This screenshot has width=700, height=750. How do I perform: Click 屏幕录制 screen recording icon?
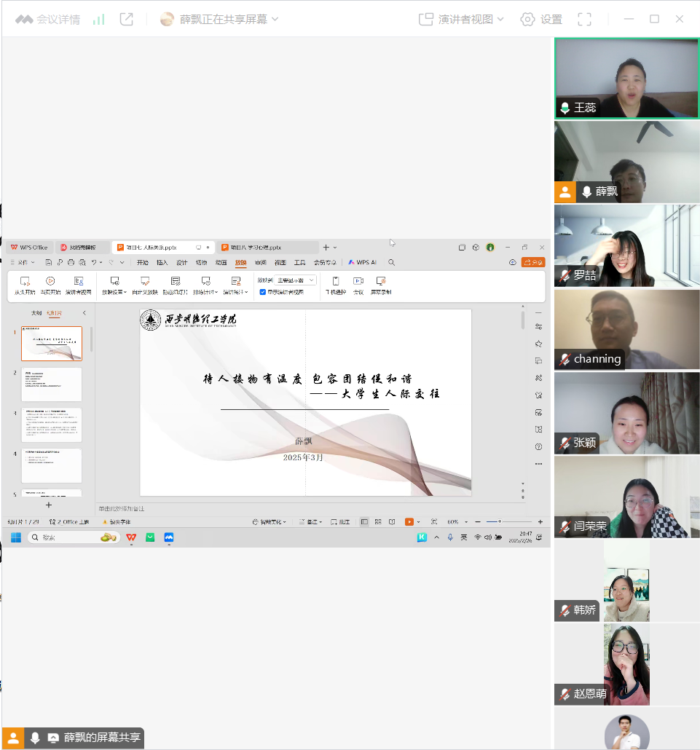tap(380, 281)
